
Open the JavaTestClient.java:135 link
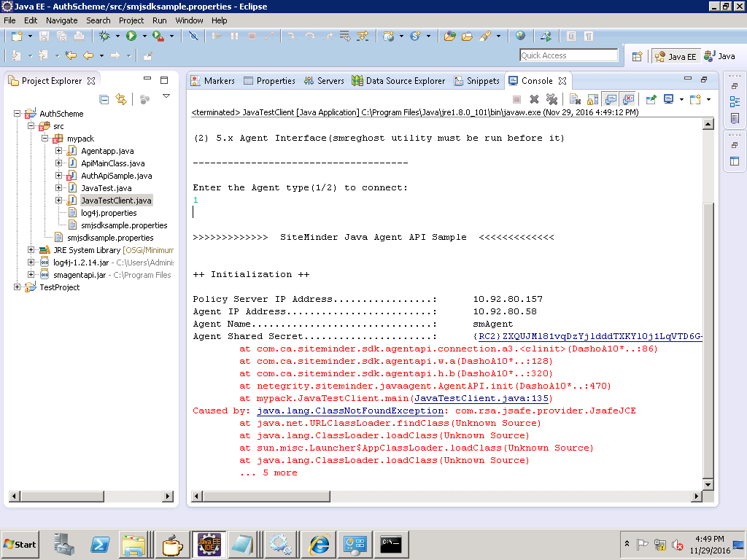[481, 398]
